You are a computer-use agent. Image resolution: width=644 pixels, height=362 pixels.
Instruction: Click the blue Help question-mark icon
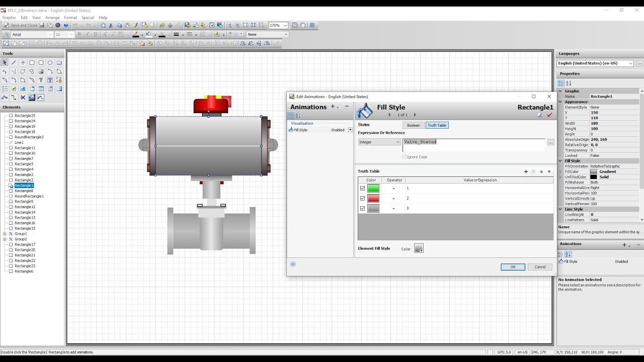(x=66, y=25)
